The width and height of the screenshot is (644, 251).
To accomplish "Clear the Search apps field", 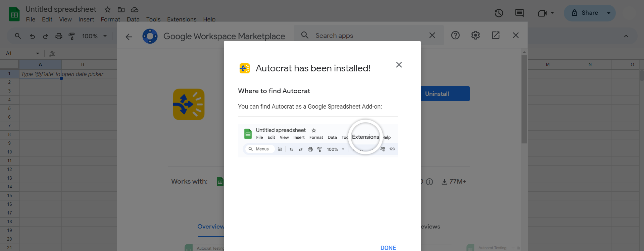I will [x=432, y=35].
